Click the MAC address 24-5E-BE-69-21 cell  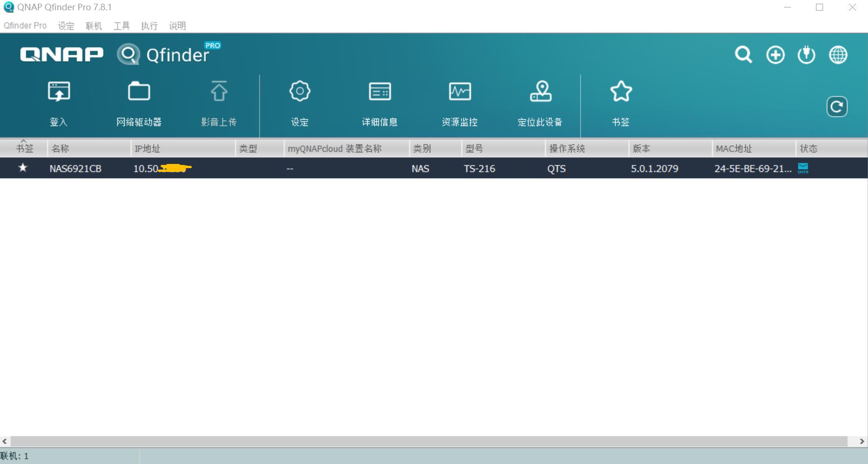753,169
